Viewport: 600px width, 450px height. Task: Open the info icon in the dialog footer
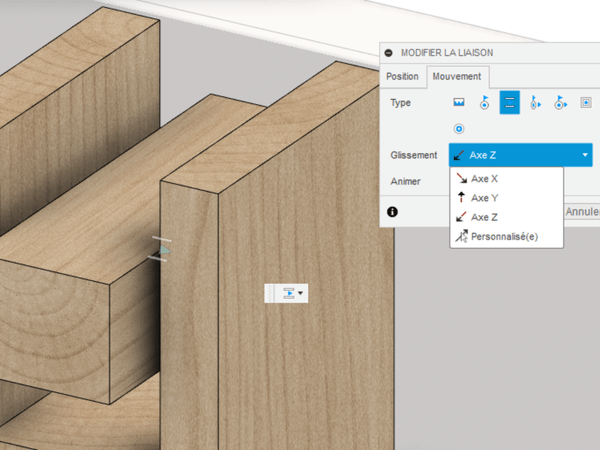(x=392, y=212)
